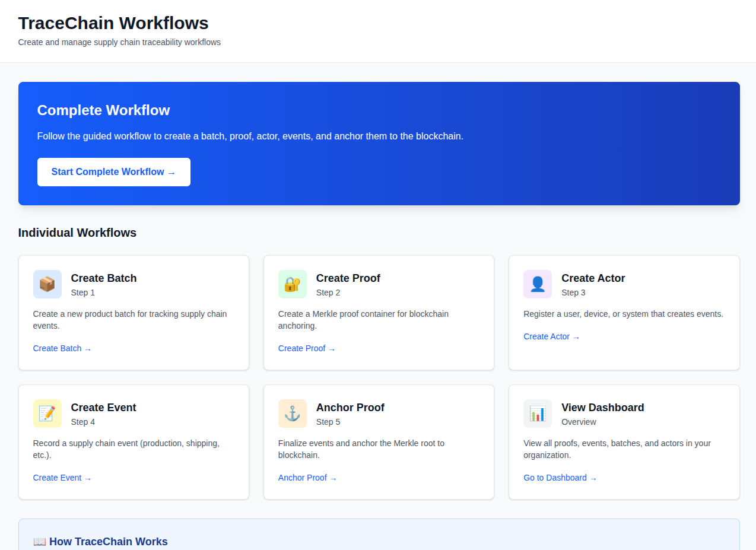Viewport: 756px width, 550px height.
Task: Click the padlock icon on the Create Proof card
Action: tap(293, 284)
